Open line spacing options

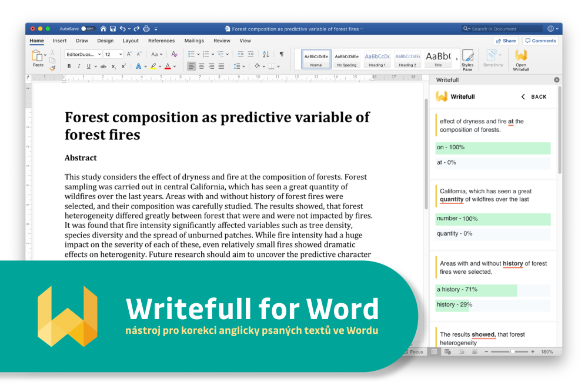click(x=239, y=66)
